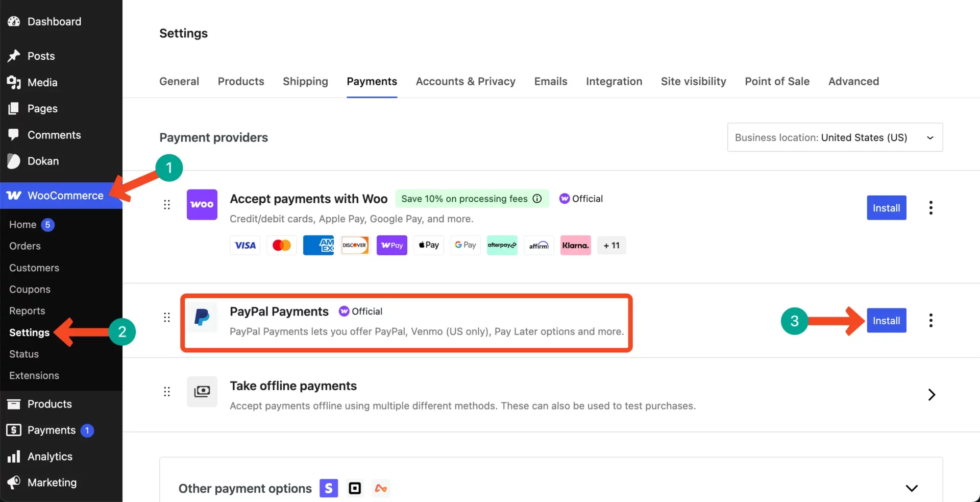Click the American Express icon
Viewport: 980px width, 502px height.
click(318, 245)
